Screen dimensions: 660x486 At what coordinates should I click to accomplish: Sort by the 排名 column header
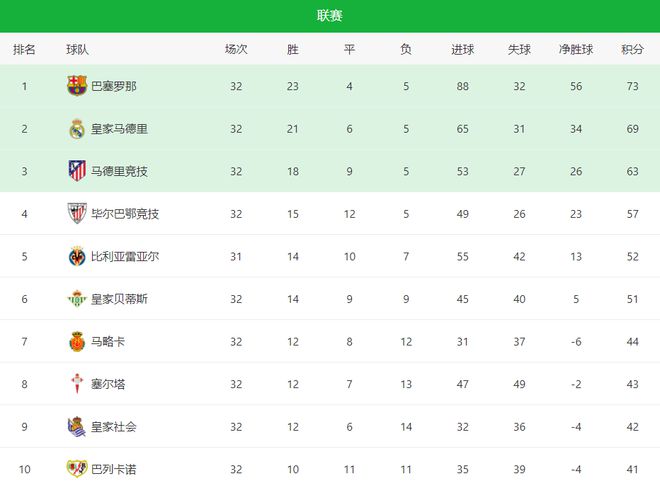24,49
